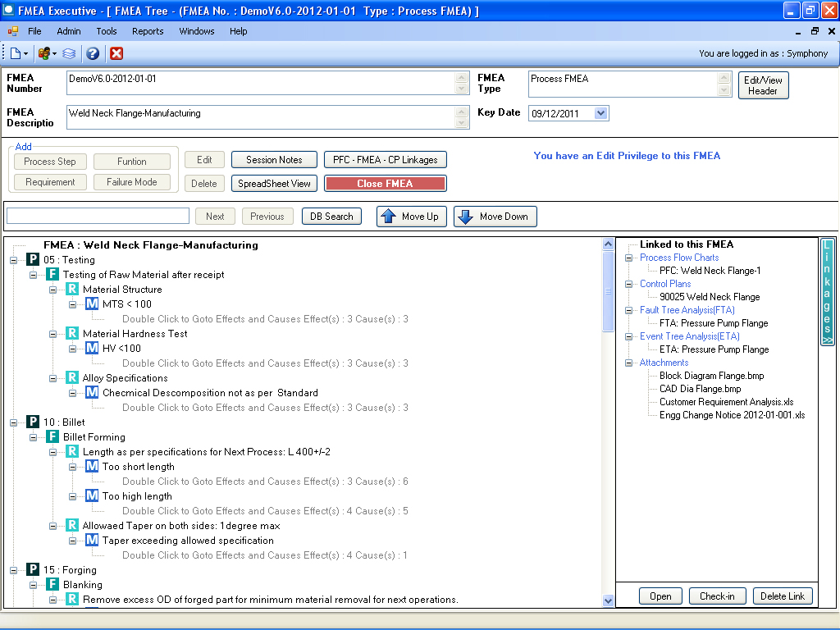This screenshot has width=840, height=630.
Task: Click the red X exit toolbar icon
Action: [116, 53]
